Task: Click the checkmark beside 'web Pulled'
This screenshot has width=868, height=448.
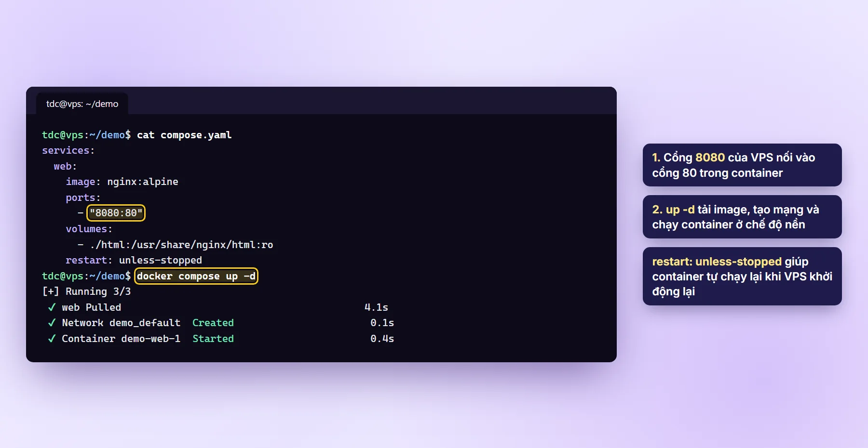Action: 52,307
